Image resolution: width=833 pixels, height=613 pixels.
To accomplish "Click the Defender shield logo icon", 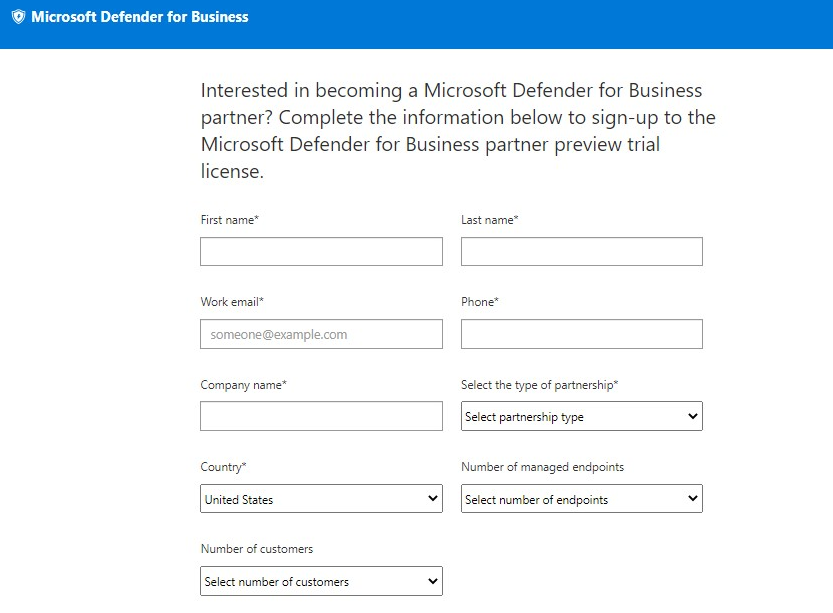I will tap(19, 17).
